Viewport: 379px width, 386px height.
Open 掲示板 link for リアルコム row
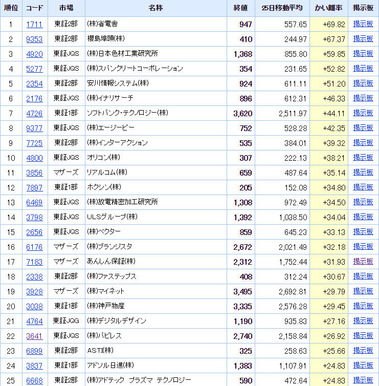tap(363, 172)
